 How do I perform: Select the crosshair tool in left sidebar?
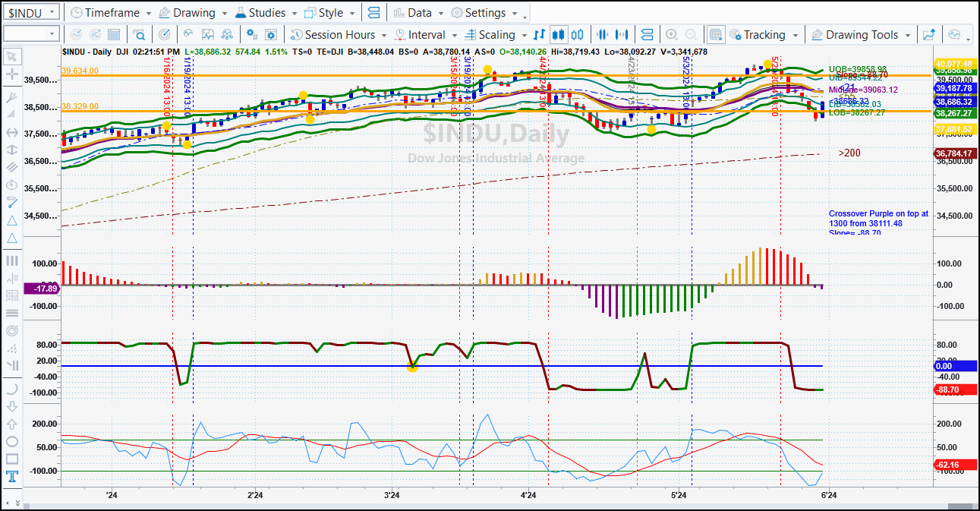tap(11, 74)
